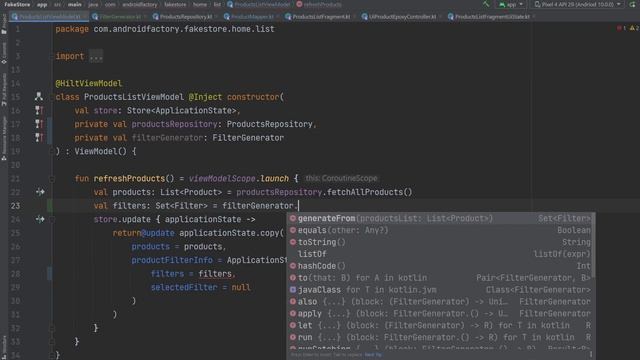The image size is (640, 360).
Task: Click the injection gutter icon on line 17
Action: [x=39, y=124]
